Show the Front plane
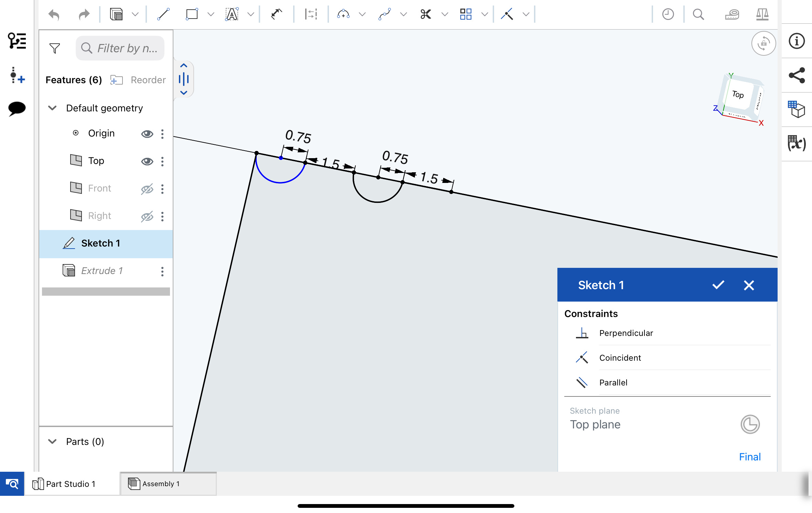 (x=147, y=189)
